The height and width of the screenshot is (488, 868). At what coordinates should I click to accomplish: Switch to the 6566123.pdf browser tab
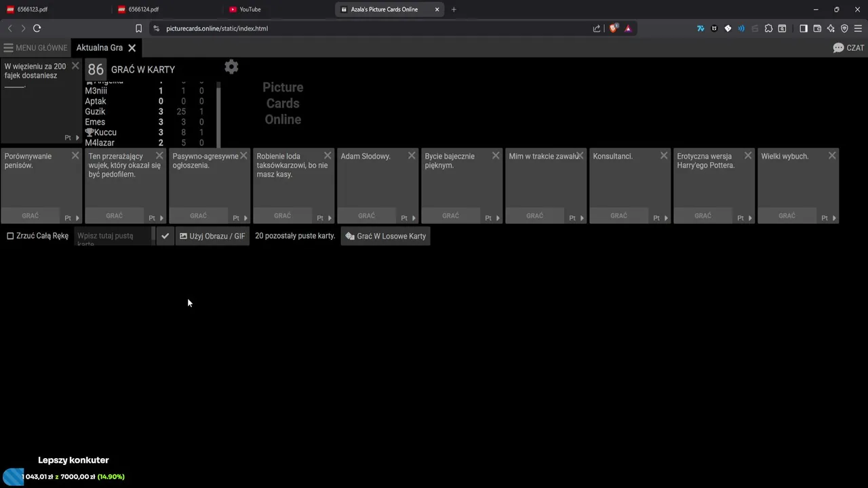click(56, 9)
